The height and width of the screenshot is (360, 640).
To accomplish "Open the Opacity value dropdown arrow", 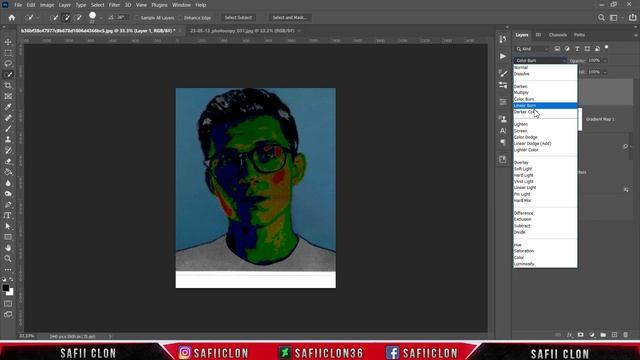I will click(605, 60).
